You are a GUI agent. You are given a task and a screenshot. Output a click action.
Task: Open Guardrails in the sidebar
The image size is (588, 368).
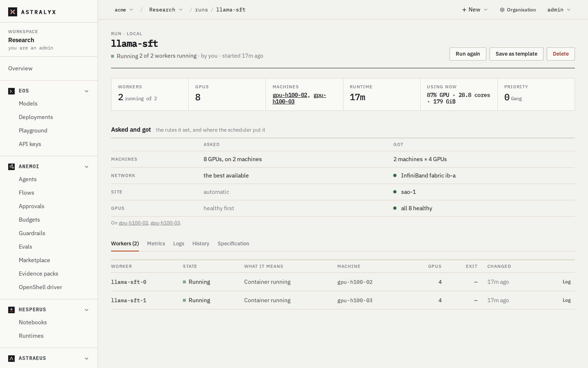pyautogui.click(x=32, y=233)
